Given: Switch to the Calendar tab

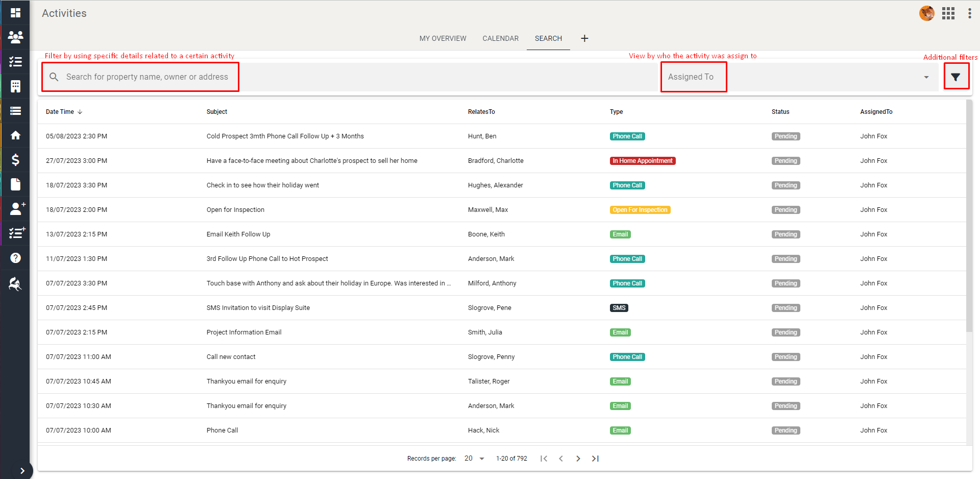Looking at the screenshot, I should coord(500,38).
